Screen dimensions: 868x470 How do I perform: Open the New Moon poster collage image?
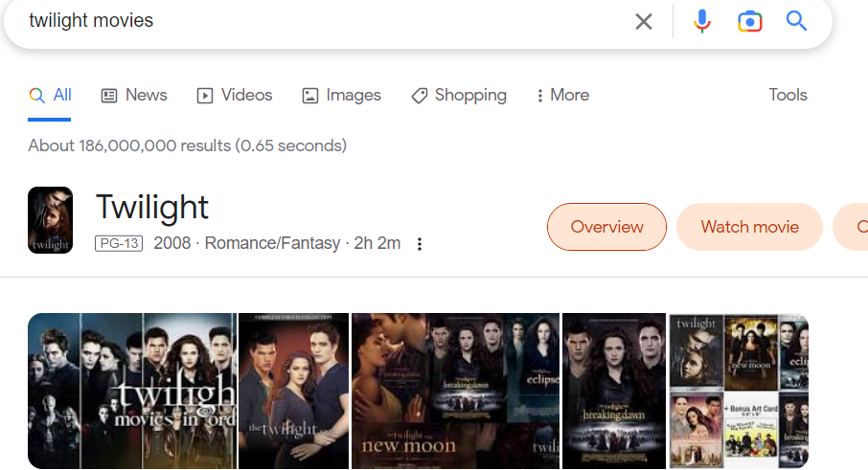[456, 391]
